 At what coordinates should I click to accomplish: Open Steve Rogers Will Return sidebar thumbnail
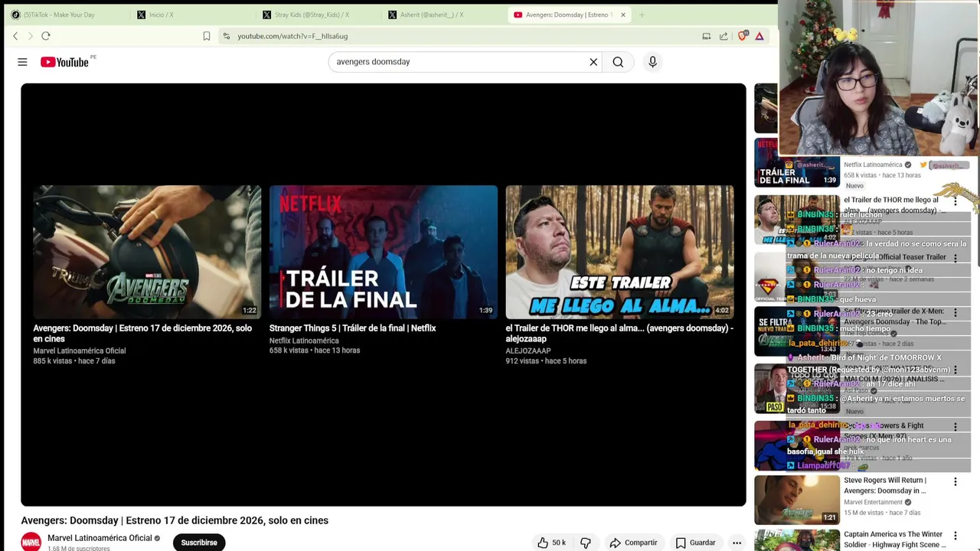[797, 500]
